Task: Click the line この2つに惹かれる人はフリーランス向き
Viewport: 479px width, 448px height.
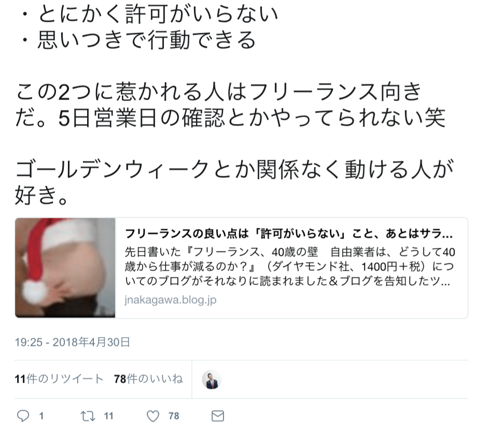Action: click(x=218, y=92)
